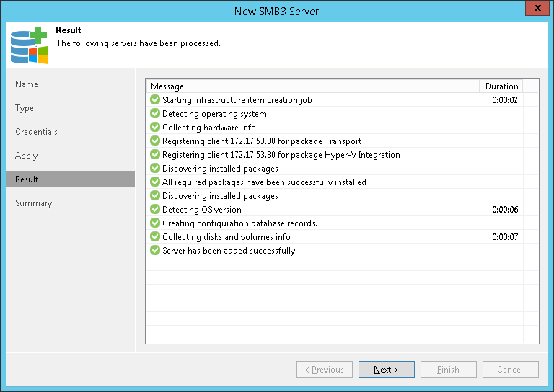The image size is (554, 392).
Task: Select row 'Collecting hardware info'
Action: (342, 128)
